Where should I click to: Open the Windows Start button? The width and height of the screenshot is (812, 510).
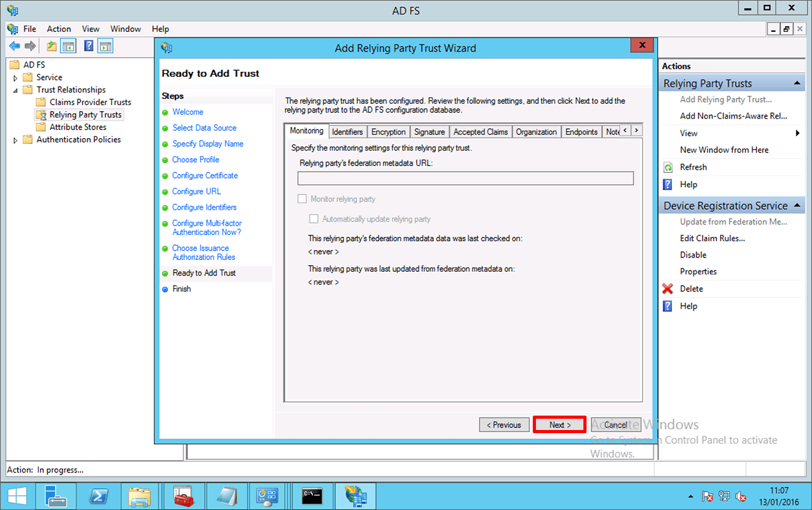click(17, 496)
